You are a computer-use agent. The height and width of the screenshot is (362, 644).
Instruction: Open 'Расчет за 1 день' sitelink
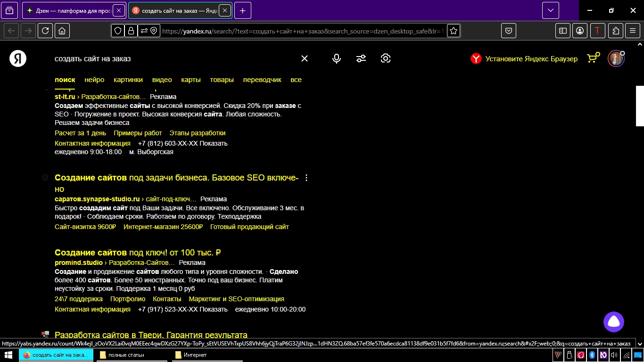[81, 133]
